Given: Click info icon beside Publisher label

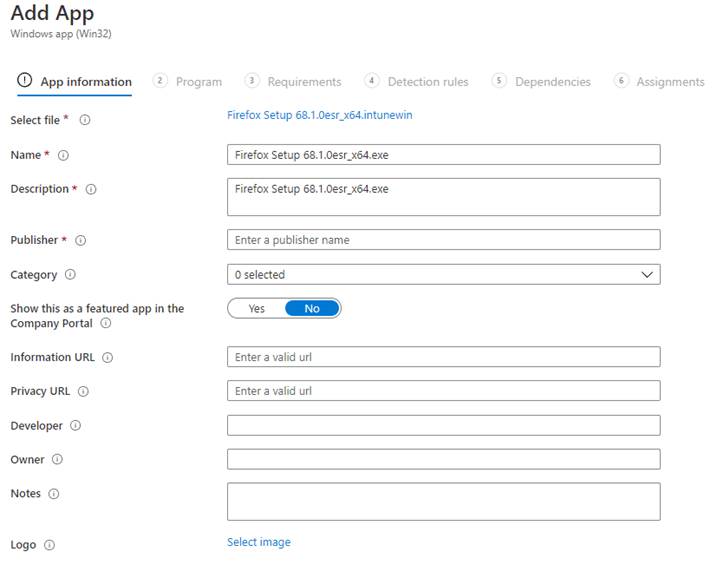Looking at the screenshot, I should pyautogui.click(x=80, y=240).
